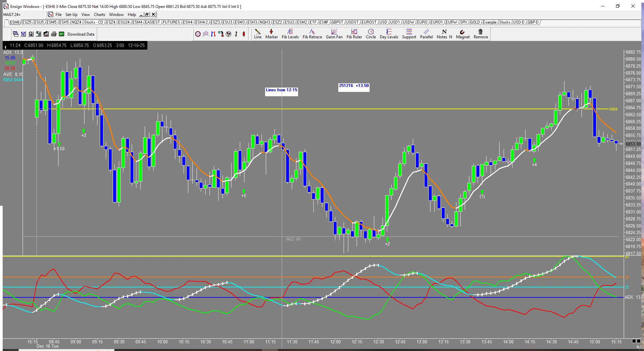Select the Line drawing tool
The width and height of the screenshot is (644, 351).
coord(257,34)
